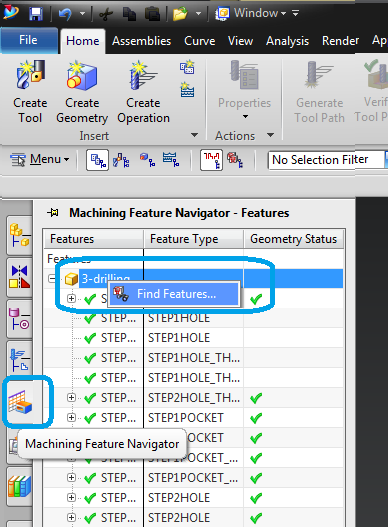Click the Copy icon in quick access toolbar
Viewport: 388px width, 527px height.
tap(129, 14)
